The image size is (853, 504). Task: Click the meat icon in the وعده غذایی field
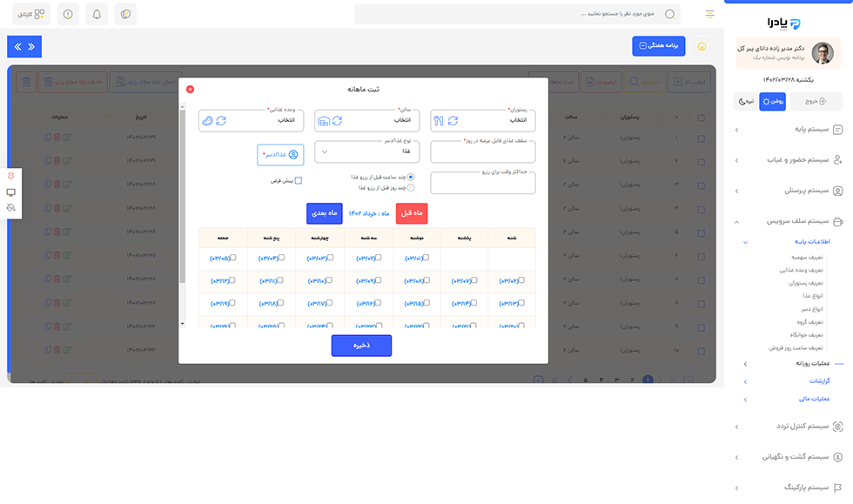pos(207,121)
